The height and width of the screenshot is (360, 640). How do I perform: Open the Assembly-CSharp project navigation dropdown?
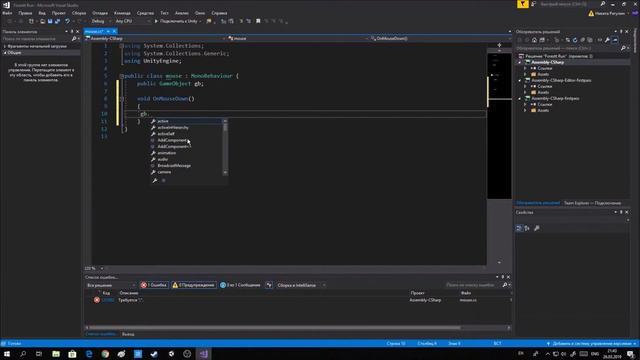[x=155, y=38]
